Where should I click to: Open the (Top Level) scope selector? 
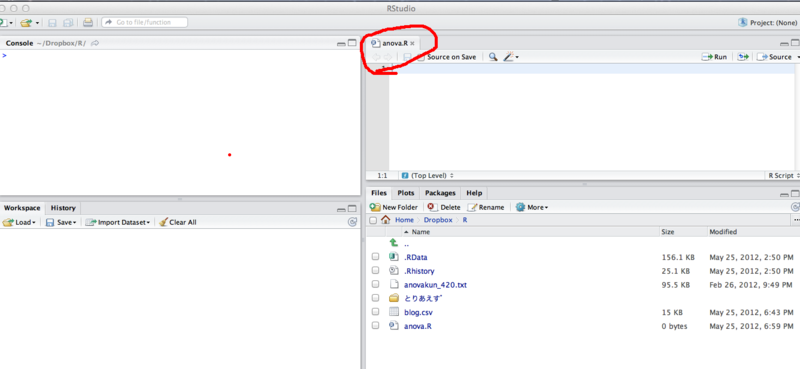pyautogui.click(x=428, y=176)
